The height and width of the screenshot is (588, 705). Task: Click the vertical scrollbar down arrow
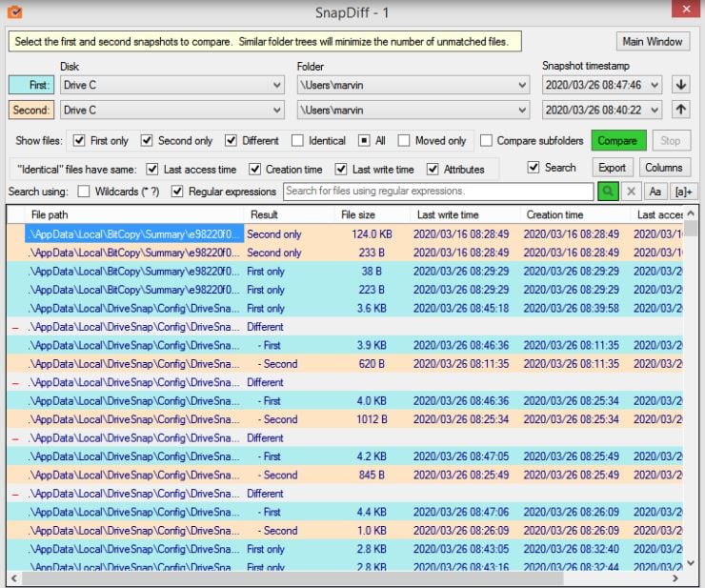point(691,562)
